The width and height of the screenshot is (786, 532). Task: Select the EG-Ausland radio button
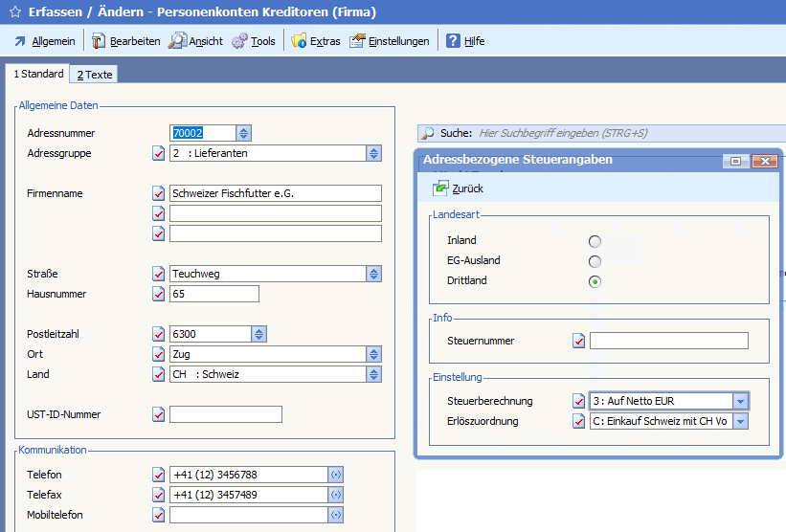(595, 261)
